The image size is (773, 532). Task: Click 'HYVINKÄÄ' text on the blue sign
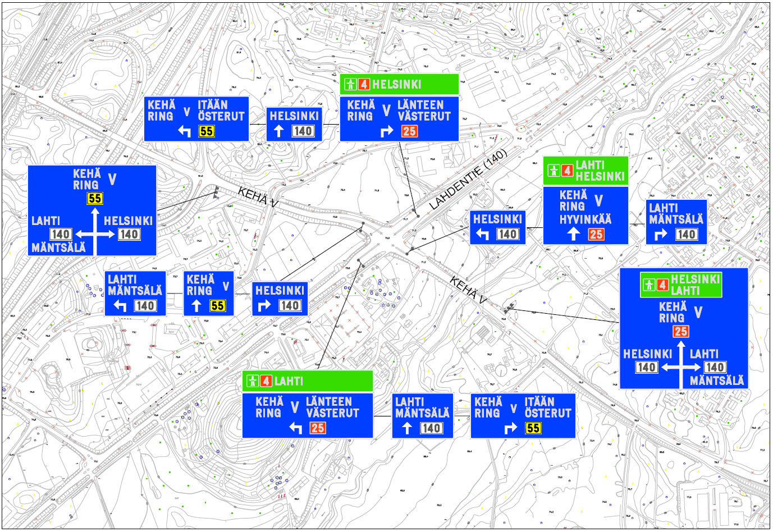[586, 219]
